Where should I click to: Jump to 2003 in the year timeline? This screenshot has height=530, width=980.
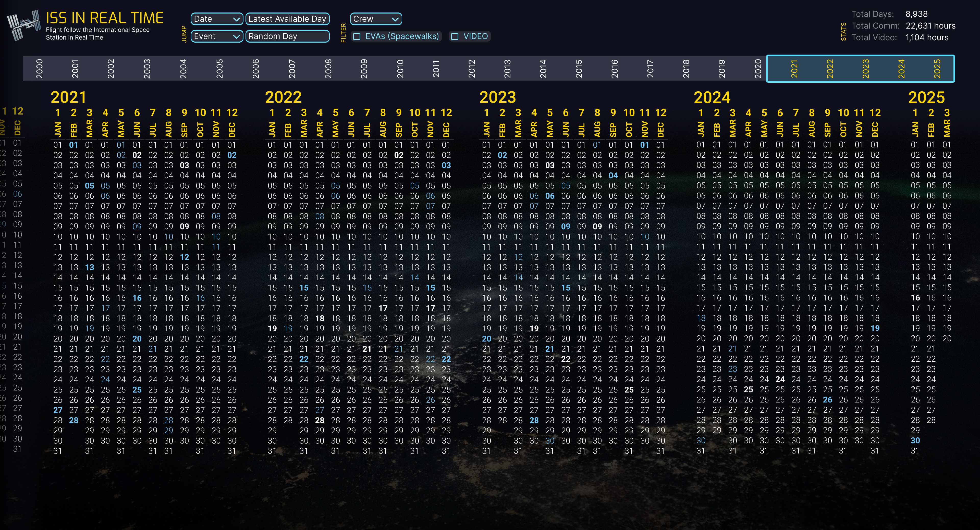pos(147,69)
